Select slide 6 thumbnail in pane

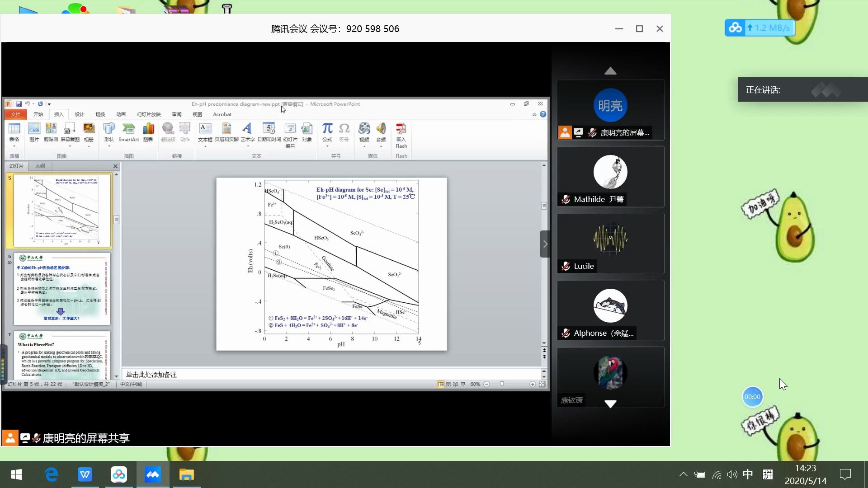pos(62,289)
